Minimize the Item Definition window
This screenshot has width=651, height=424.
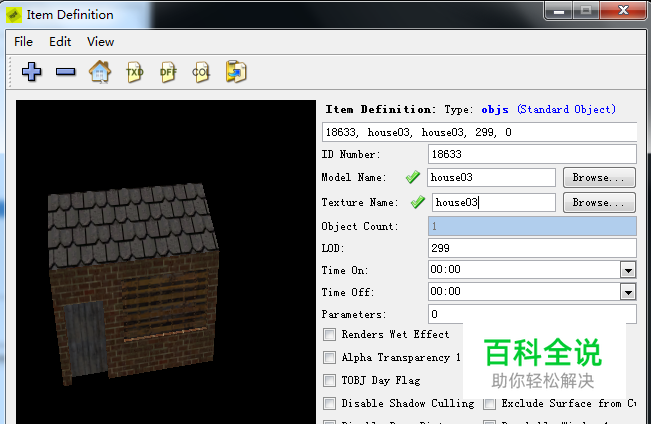click(x=559, y=11)
